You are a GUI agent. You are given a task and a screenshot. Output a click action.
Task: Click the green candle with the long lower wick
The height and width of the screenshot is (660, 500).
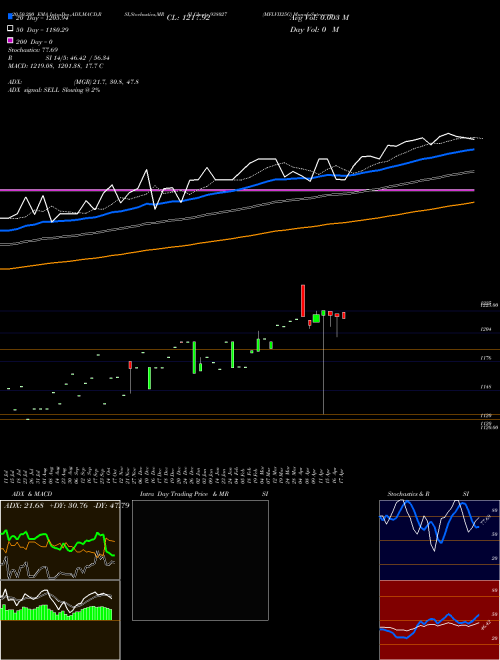323,313
